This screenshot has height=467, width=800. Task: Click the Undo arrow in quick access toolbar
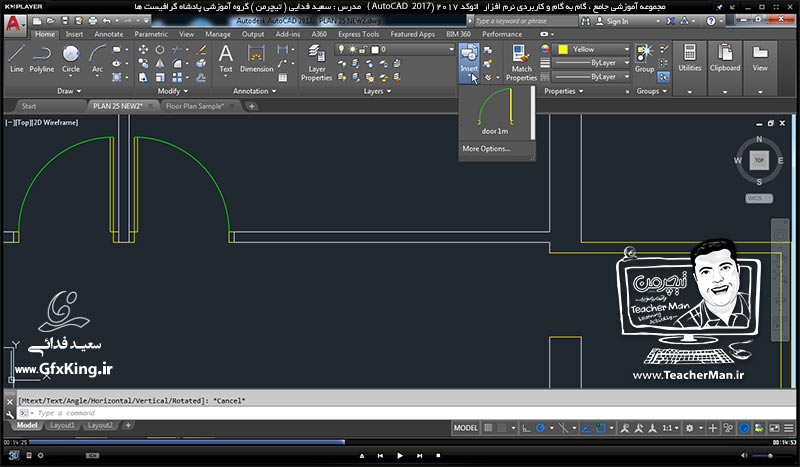point(107,21)
